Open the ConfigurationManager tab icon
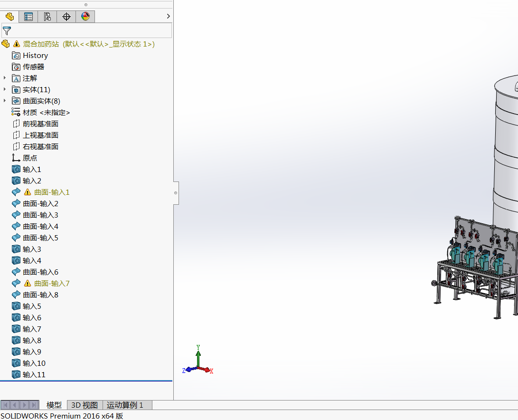Screen dimensions: 518x420 coord(47,17)
